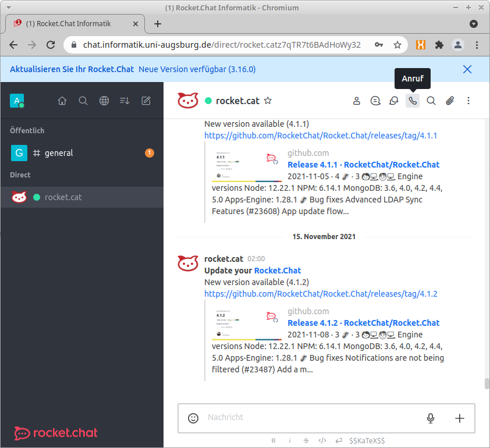Open user avatar 'A' account menu
The height and width of the screenshot is (448, 490).
[17, 101]
